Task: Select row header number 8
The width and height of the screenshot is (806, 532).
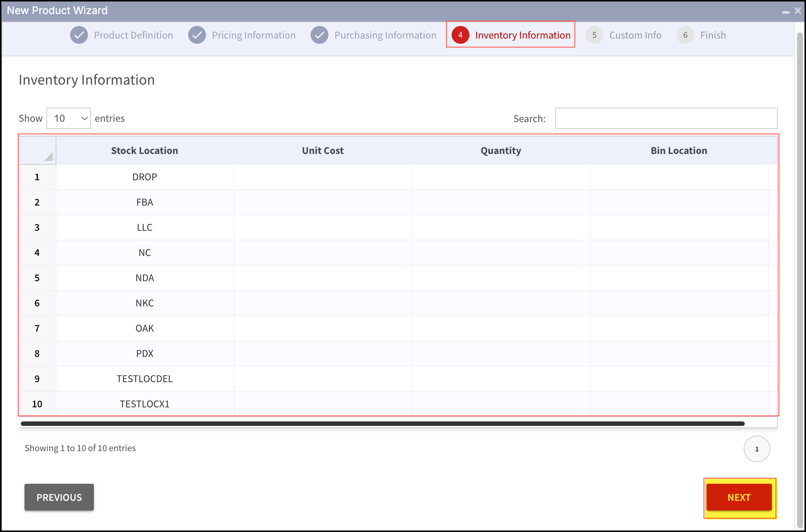Action: point(37,354)
